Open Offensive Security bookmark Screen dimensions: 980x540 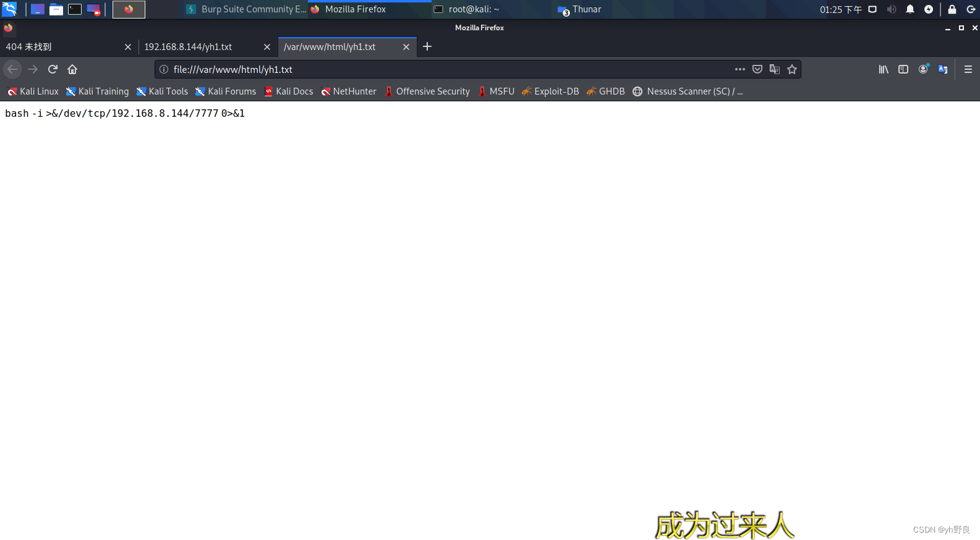click(427, 91)
